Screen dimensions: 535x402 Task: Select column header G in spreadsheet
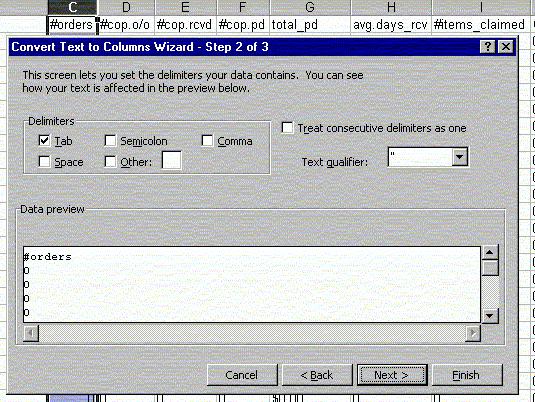coord(310,7)
